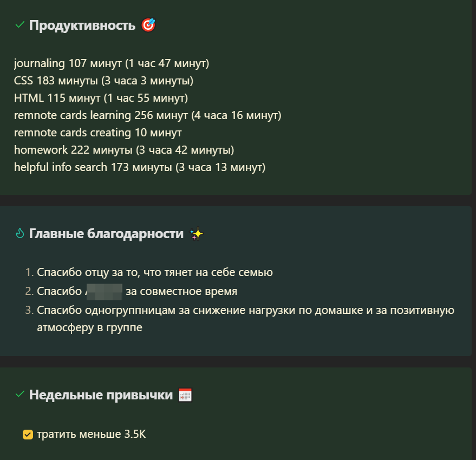
Task: Toggle the 'тратить меньше 3.5K' checkbox
Action: pyautogui.click(x=28, y=435)
